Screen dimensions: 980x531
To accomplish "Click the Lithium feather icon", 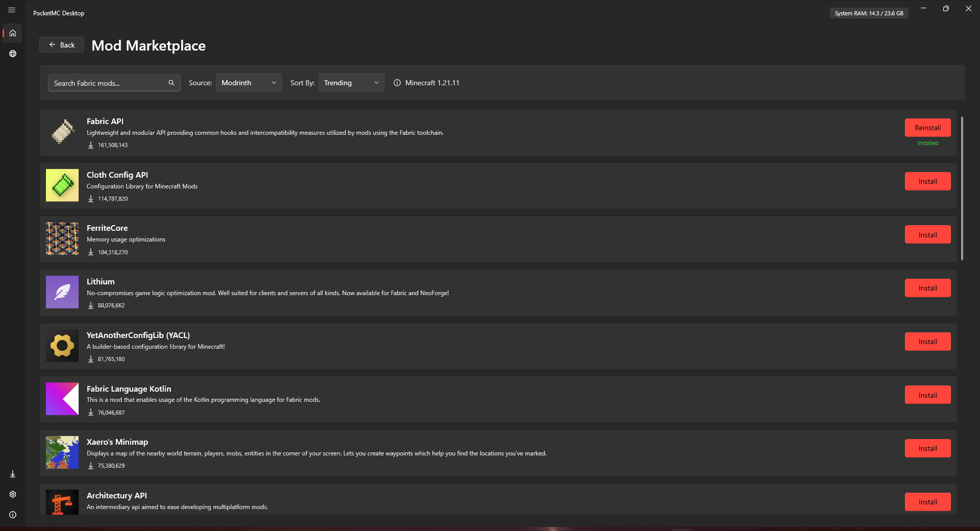I will (x=62, y=292).
